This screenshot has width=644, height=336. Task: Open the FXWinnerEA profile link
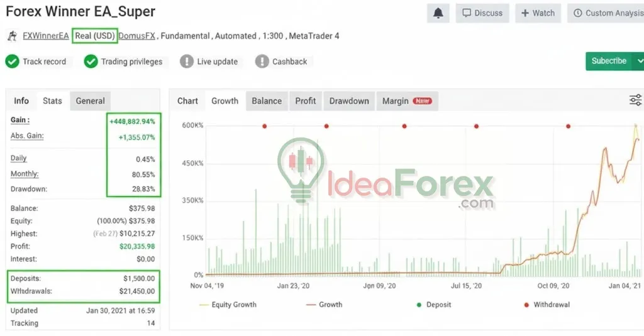pyautogui.click(x=46, y=36)
